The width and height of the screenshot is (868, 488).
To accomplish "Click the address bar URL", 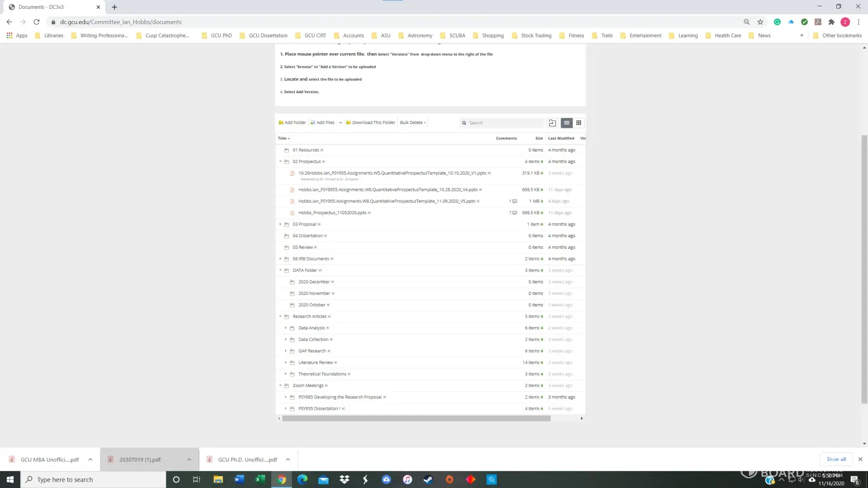I will [x=121, y=22].
